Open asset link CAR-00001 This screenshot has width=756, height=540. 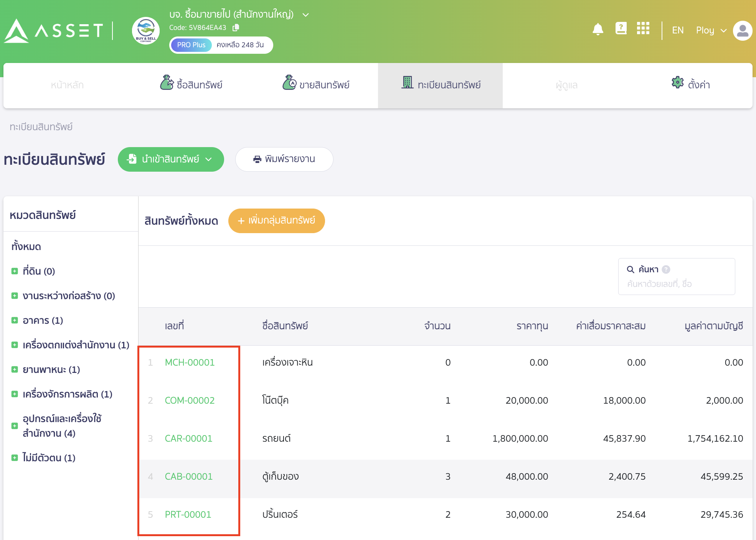pyautogui.click(x=188, y=438)
